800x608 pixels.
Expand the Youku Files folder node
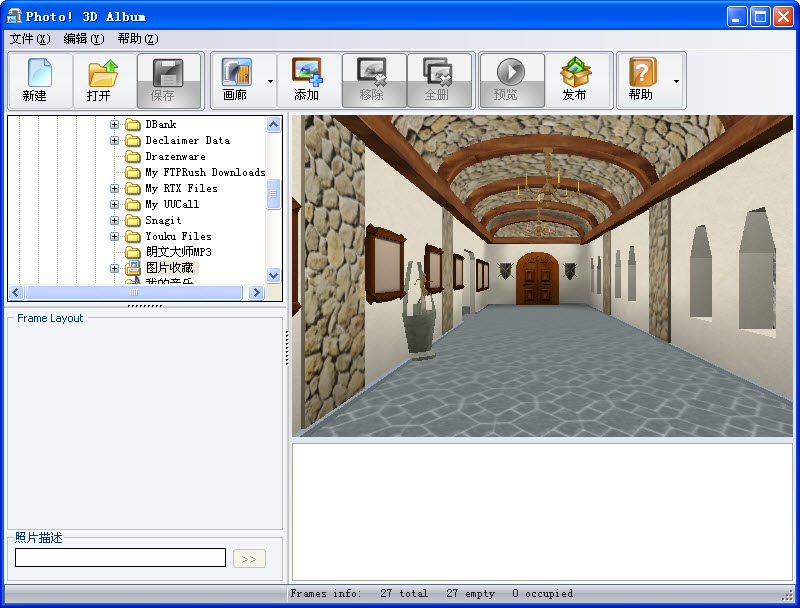coord(114,236)
